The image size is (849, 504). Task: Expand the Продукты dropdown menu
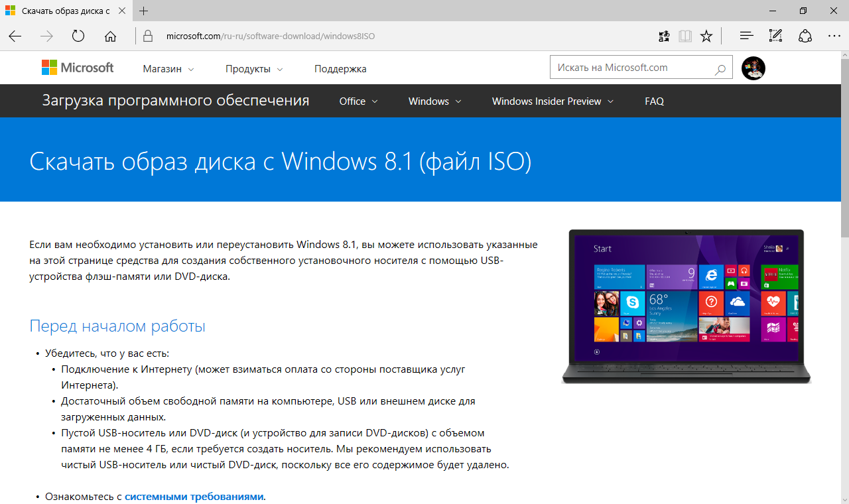click(254, 69)
